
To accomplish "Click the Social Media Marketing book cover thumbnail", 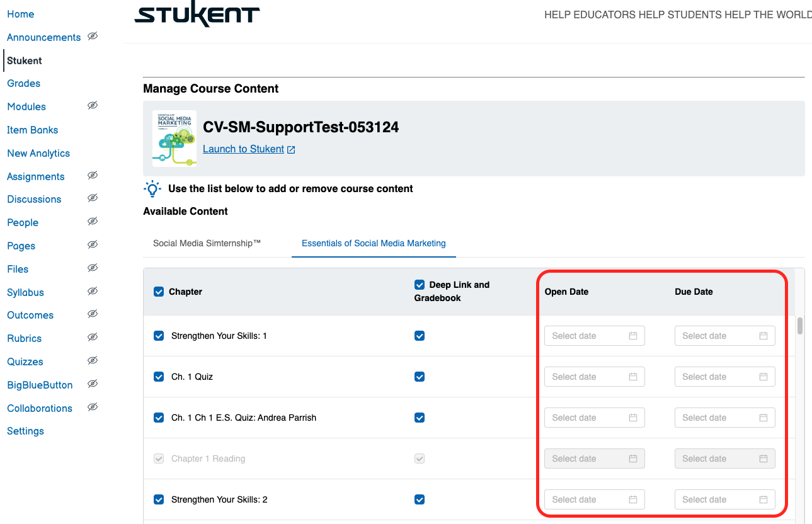I will (174, 139).
